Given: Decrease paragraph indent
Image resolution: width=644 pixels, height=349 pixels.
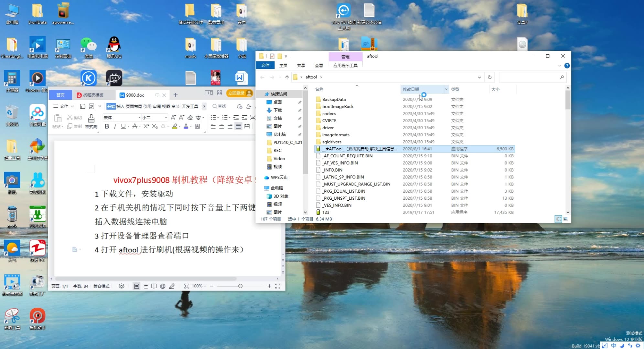Looking at the screenshot, I should click(236, 117).
